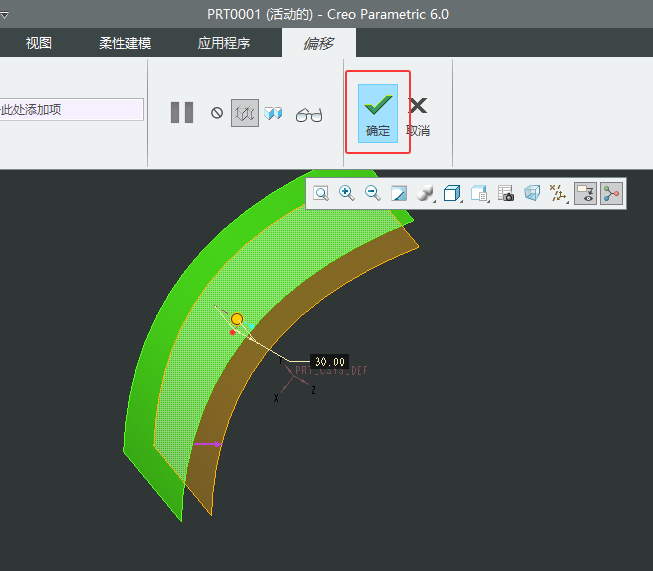Edit the 30.00 offset dimension value
Image resolution: width=653 pixels, height=571 pixels.
[329, 362]
